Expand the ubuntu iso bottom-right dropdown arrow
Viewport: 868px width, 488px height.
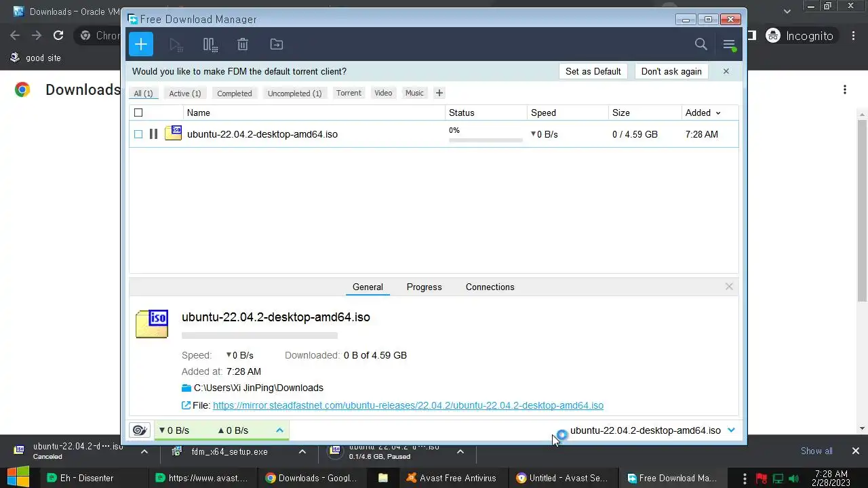[731, 430]
